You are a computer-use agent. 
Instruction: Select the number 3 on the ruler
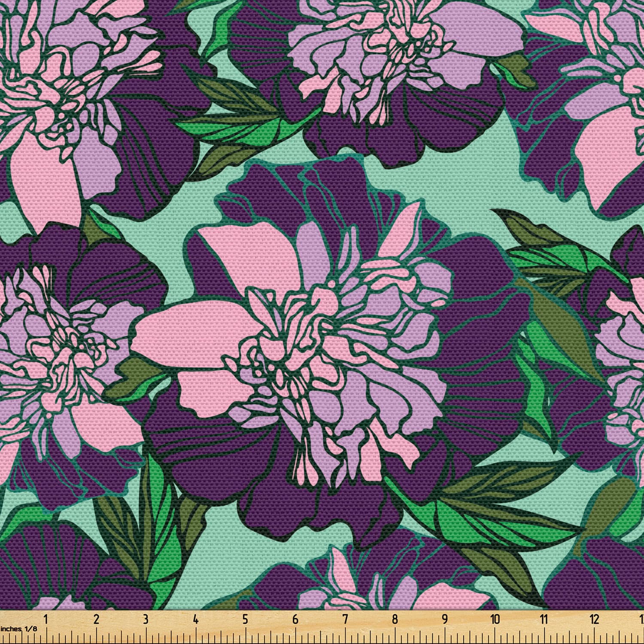(146, 619)
